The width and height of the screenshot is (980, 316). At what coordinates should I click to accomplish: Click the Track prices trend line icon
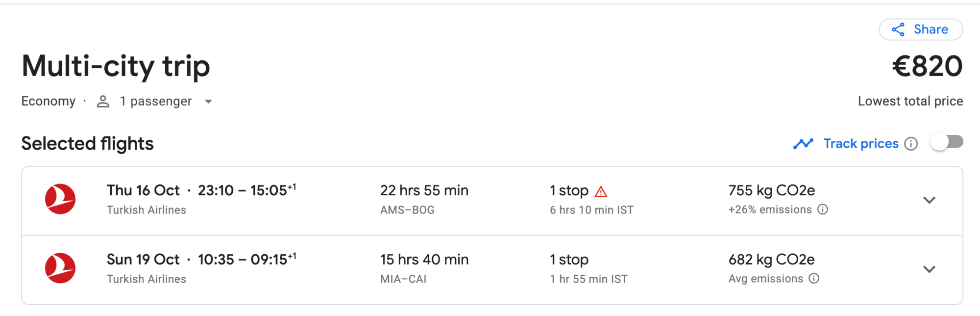point(803,144)
